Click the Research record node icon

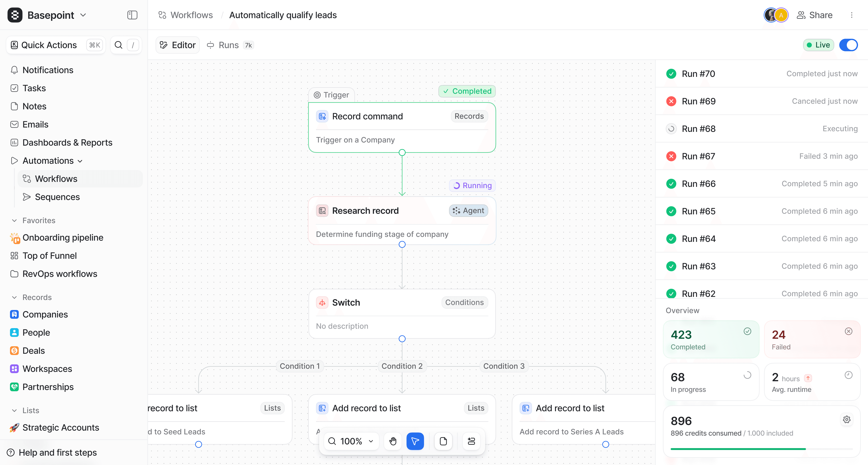click(322, 211)
